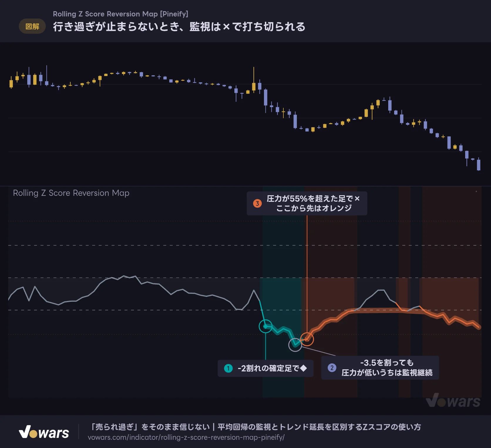The height and width of the screenshot is (448, 491).
Task: Open the vowars.com indicator URL text
Action: click(x=186, y=437)
